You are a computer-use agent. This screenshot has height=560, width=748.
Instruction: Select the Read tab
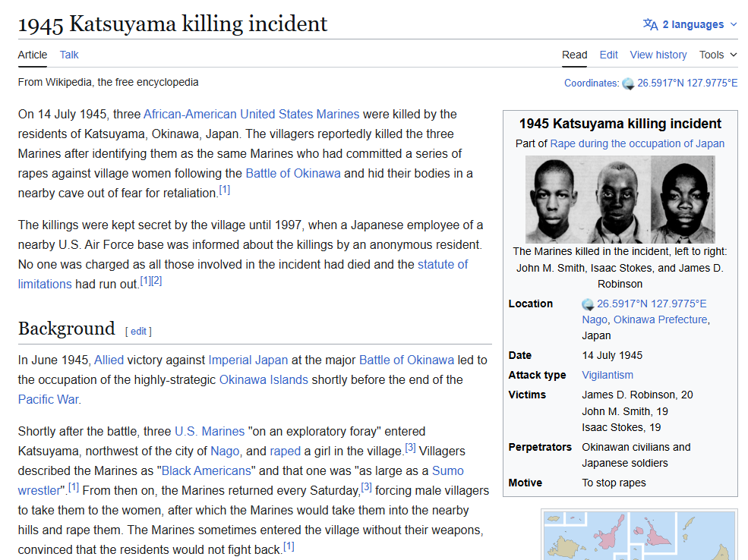coord(574,55)
